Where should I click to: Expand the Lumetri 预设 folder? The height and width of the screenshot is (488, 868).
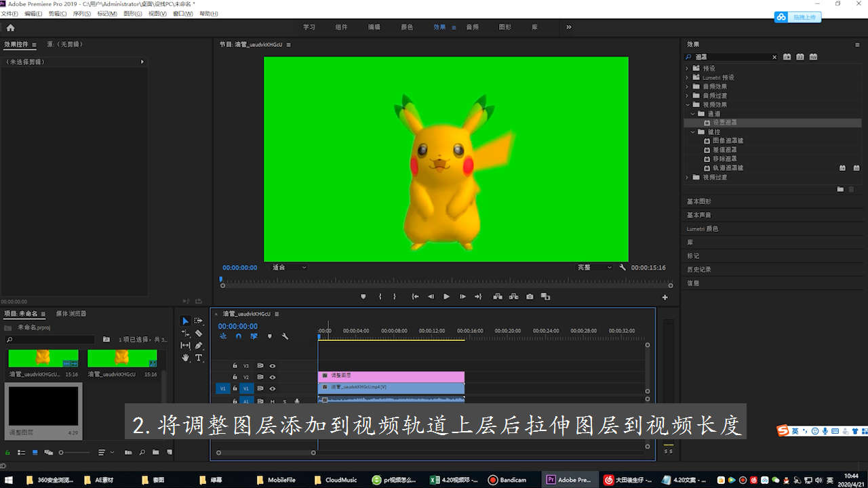pyautogui.click(x=687, y=77)
